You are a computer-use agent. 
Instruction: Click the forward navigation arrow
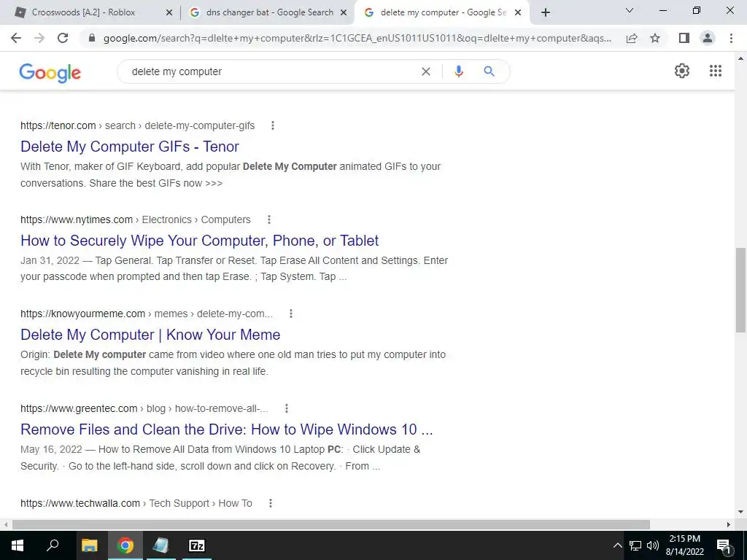39,38
